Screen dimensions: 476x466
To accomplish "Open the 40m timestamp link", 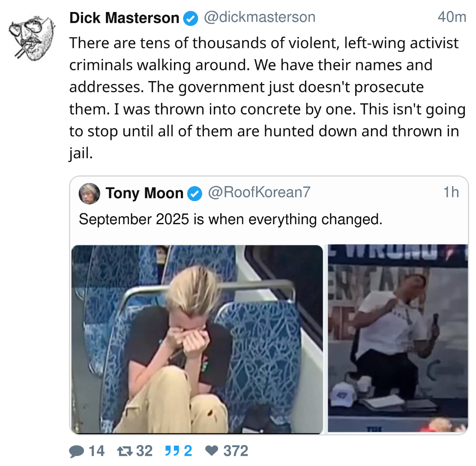I will 452,17.
